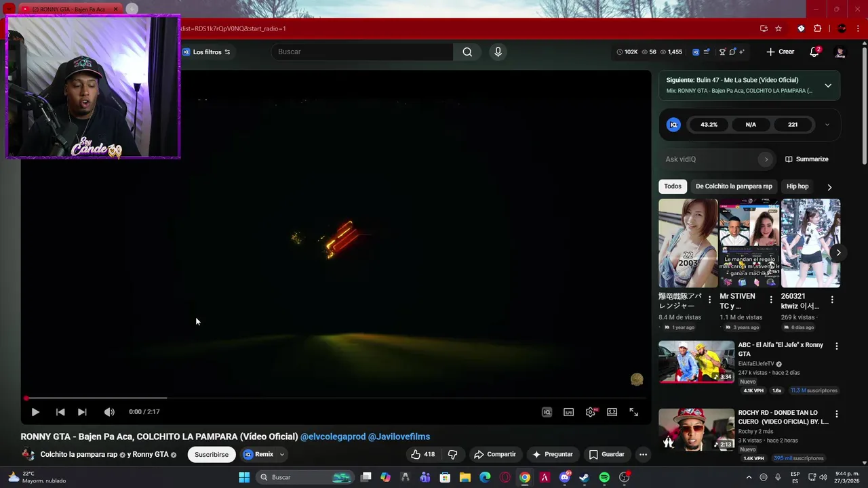Skip to the next video in the player
This screenshot has height=488, width=868.
click(82, 412)
